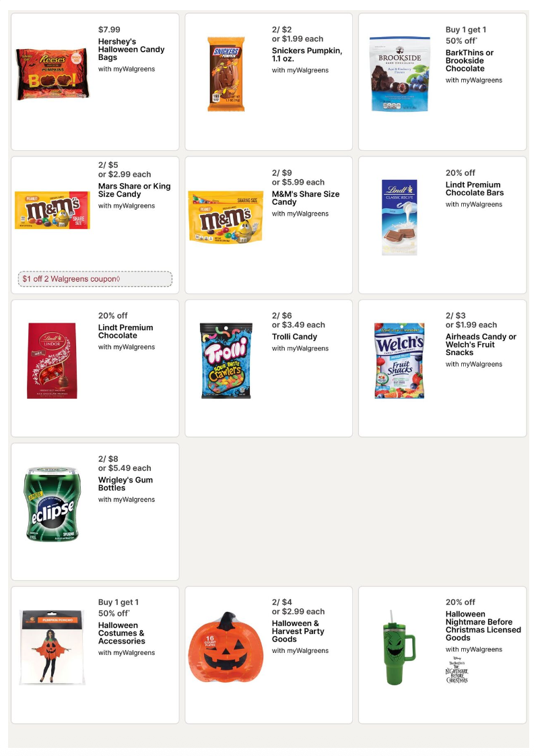536x756 pixels.
Task: Select the green Oogie Boogie tumbler image
Action: (399, 648)
